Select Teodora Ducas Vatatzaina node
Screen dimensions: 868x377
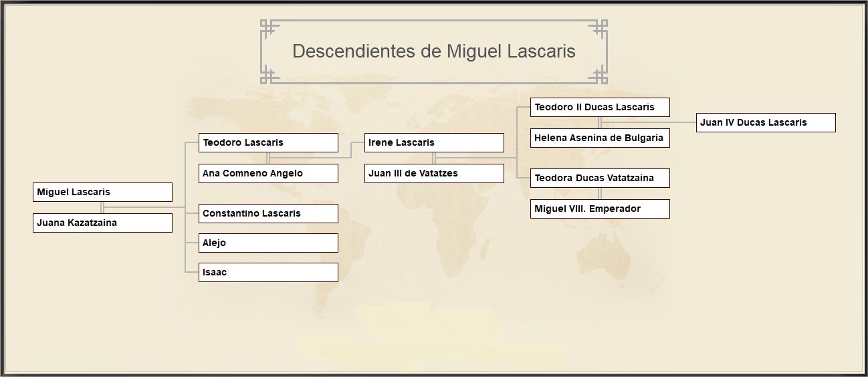point(600,178)
